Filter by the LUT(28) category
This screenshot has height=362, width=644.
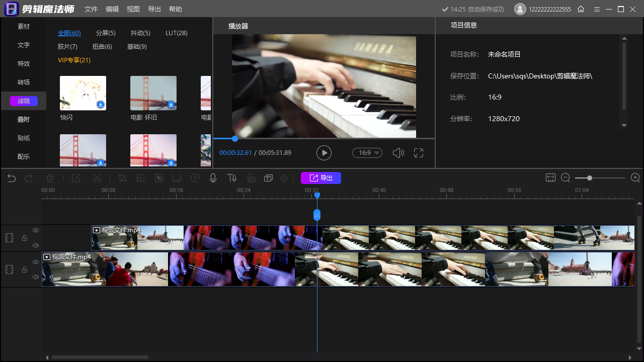tap(177, 33)
